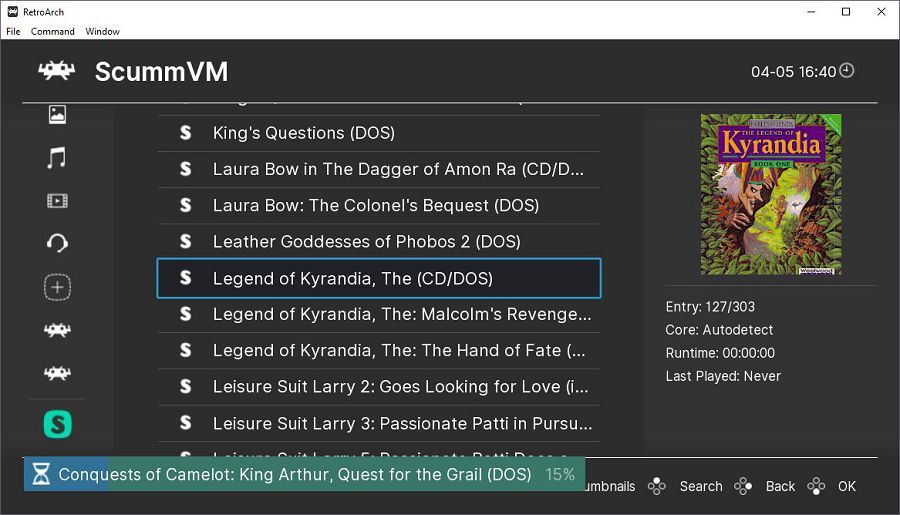Select Leisure Suit Larry 2: Goes Looking for Love
Screen dimensions: 900x515
pos(379,387)
